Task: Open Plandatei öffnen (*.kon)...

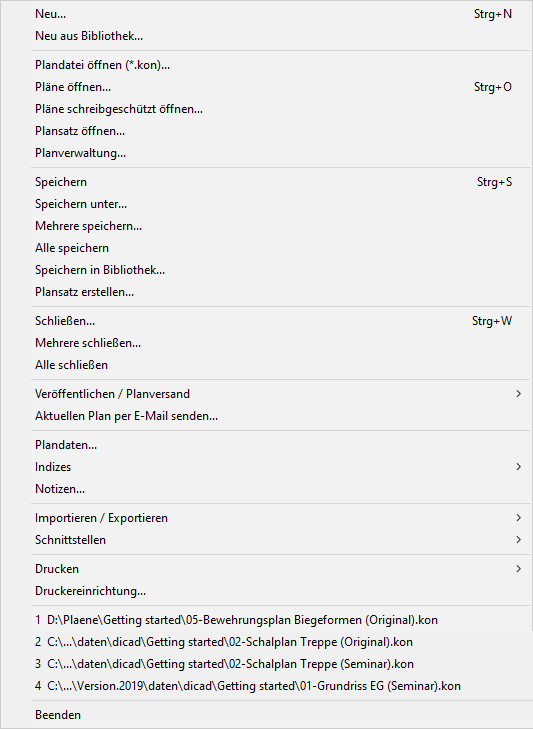Action: (280, 65)
